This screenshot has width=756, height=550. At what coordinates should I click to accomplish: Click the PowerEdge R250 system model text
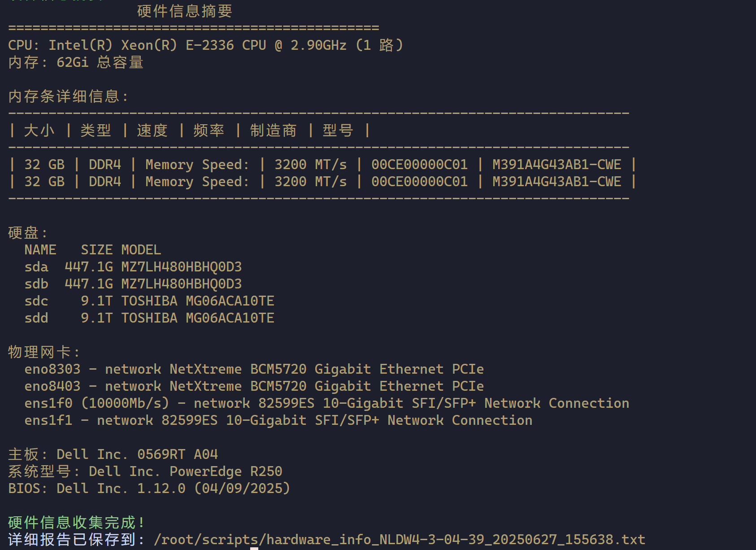(226, 471)
